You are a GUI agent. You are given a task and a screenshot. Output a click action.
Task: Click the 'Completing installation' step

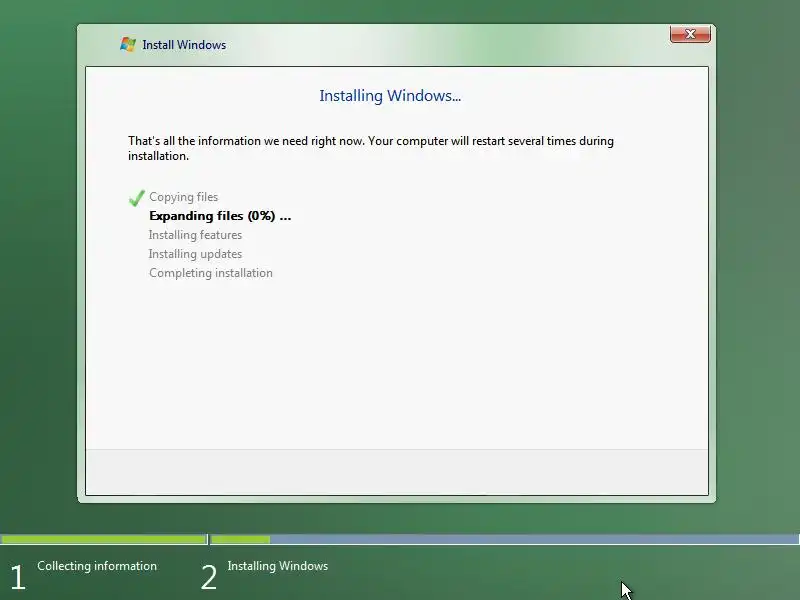click(211, 273)
